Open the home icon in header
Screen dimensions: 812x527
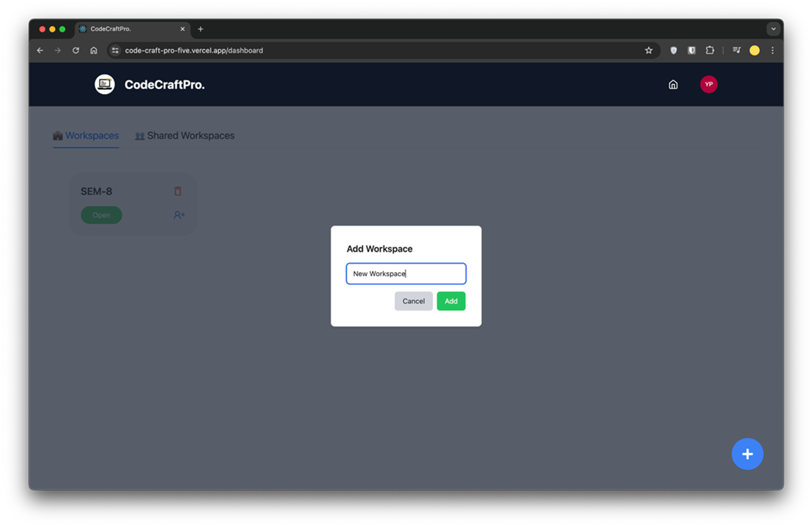(673, 85)
